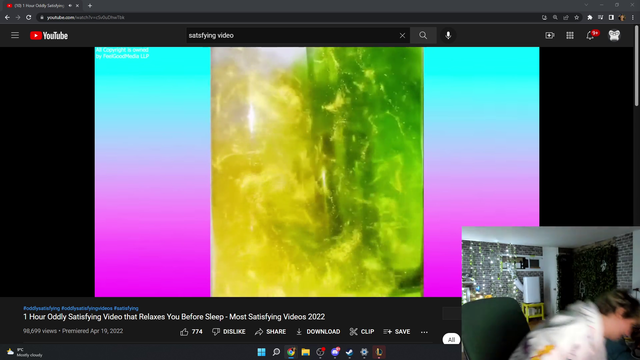This screenshot has width=640, height=360.
Task: Select the All filter chip
Action: 451,339
